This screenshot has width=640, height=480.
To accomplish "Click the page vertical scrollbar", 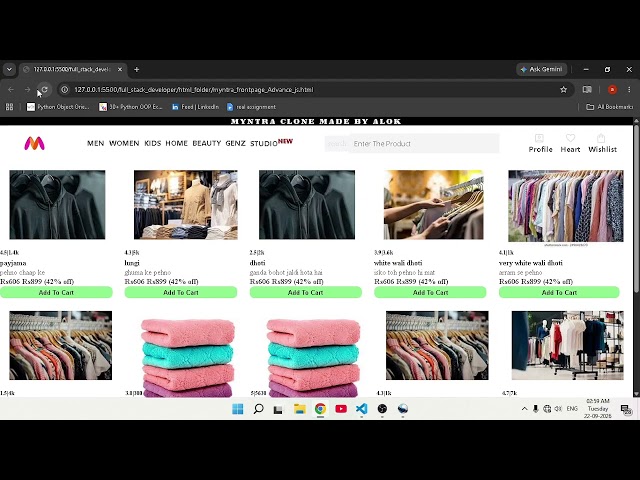I will point(636,208).
